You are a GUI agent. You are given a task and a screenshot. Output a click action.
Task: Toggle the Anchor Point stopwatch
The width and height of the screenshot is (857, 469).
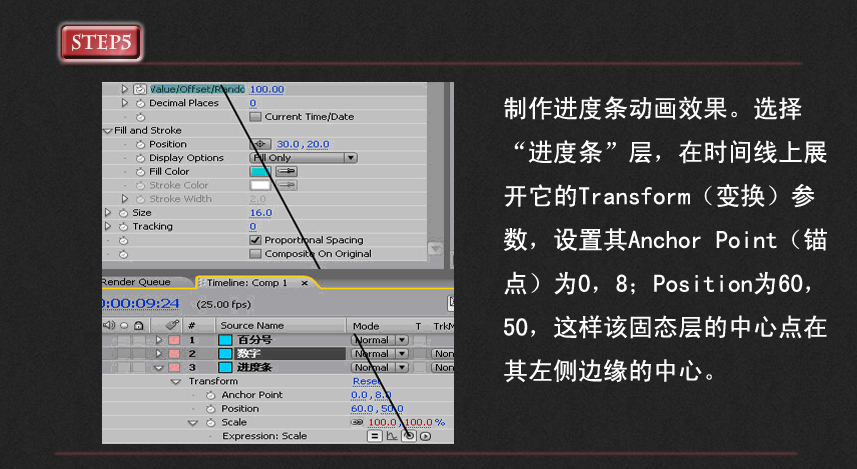pos(210,395)
